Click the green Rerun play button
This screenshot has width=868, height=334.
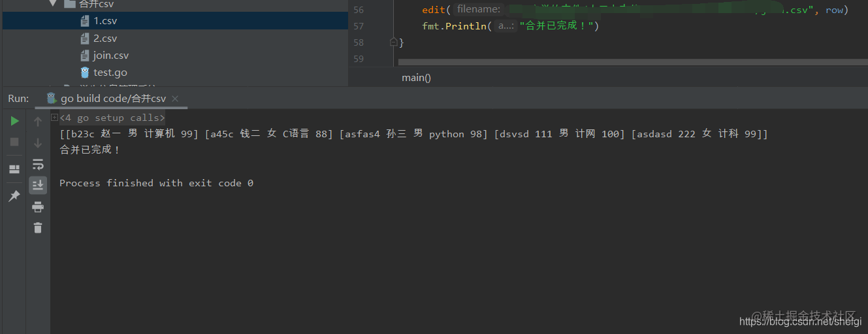pos(14,121)
